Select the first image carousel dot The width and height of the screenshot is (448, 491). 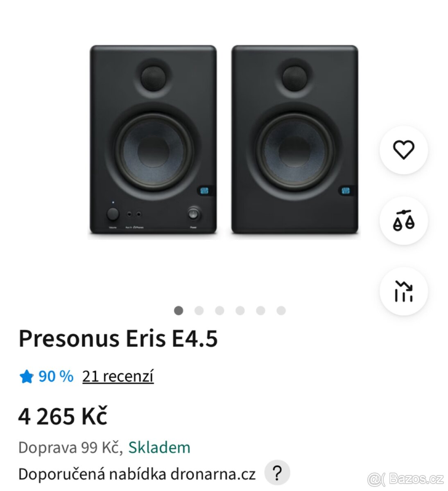179,311
